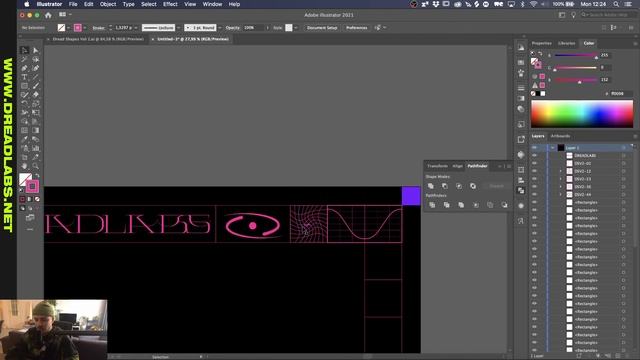Image resolution: width=640 pixels, height=360 pixels.
Task: Select the Zoom tool
Action: click(x=36, y=166)
